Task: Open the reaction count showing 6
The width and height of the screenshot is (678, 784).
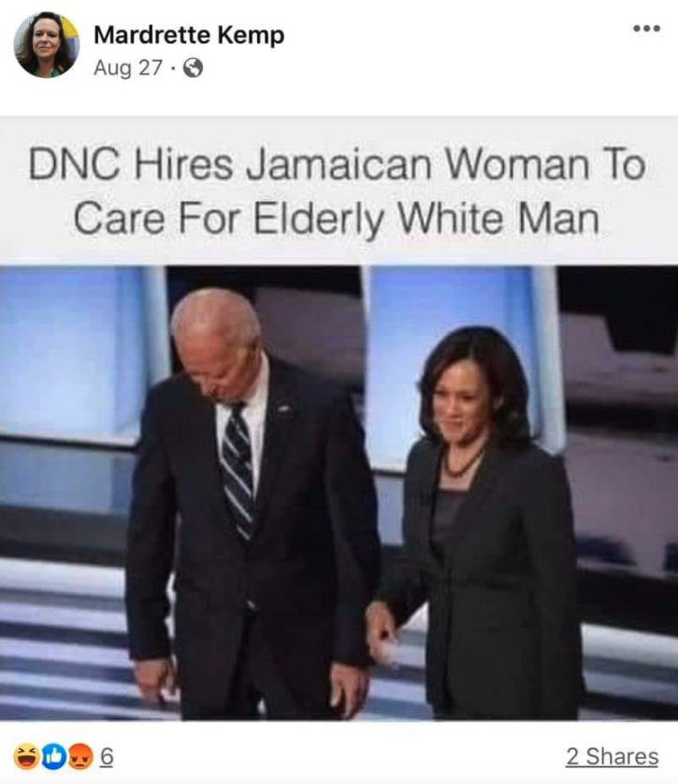Action: (x=107, y=757)
